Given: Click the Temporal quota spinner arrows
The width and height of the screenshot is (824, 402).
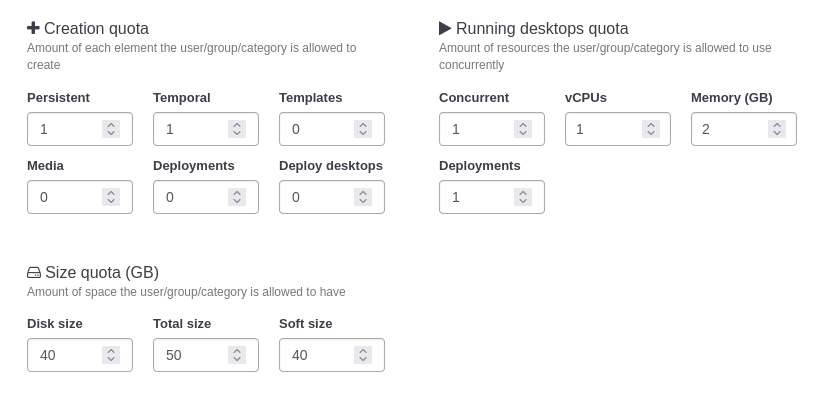Looking at the screenshot, I should (x=237, y=129).
